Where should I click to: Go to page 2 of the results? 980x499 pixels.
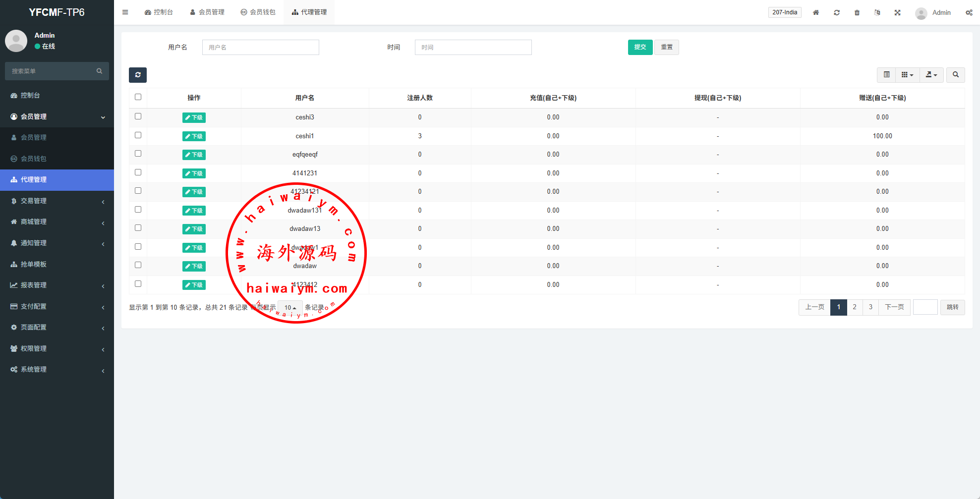[x=855, y=307]
